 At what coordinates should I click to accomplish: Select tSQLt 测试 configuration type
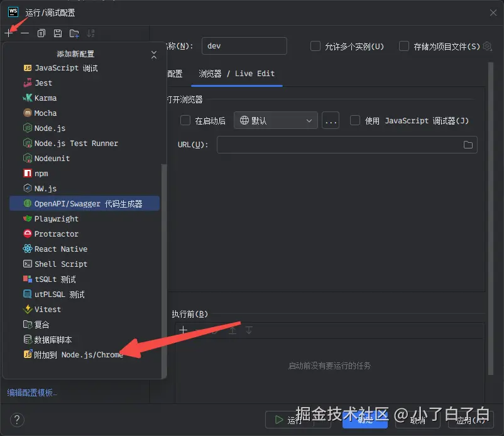click(x=85, y=279)
